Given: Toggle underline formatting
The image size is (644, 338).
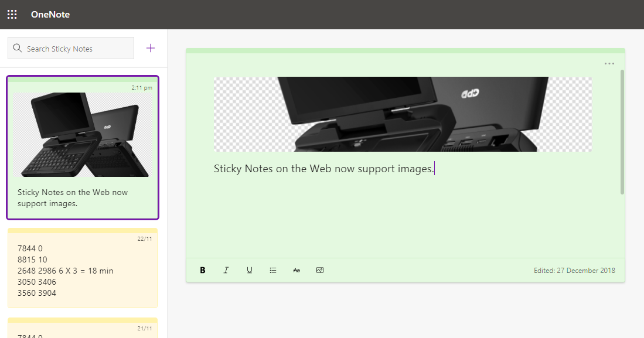Looking at the screenshot, I should (249, 270).
